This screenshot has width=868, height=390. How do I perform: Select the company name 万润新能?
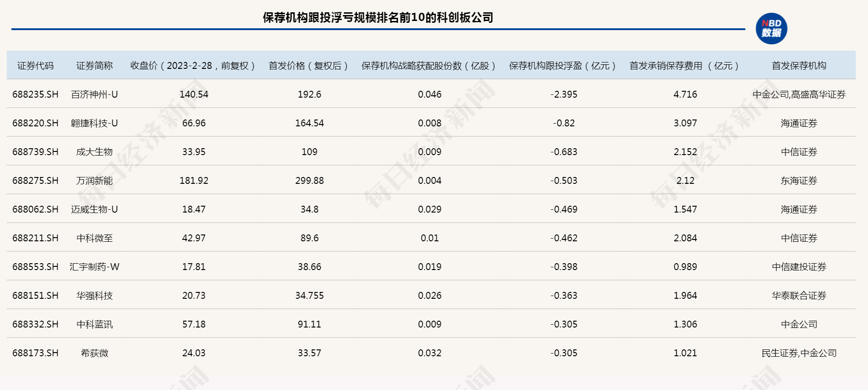click(x=94, y=181)
